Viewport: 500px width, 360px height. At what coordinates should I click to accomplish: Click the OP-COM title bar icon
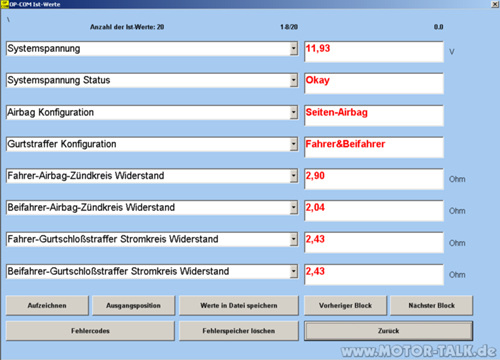(x=5, y=4)
